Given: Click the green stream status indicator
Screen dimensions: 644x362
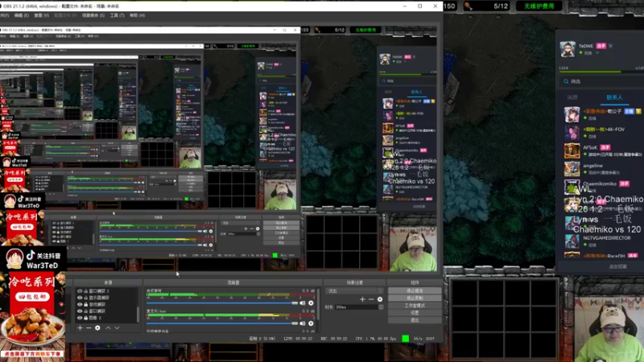Looking at the screenshot, I should pyautogui.click(x=406, y=339).
